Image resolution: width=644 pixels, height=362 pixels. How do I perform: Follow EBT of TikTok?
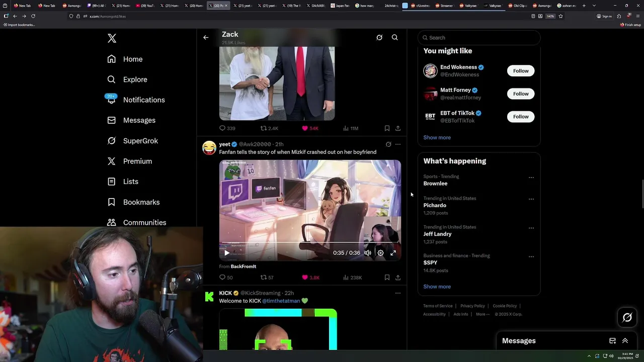point(521,117)
